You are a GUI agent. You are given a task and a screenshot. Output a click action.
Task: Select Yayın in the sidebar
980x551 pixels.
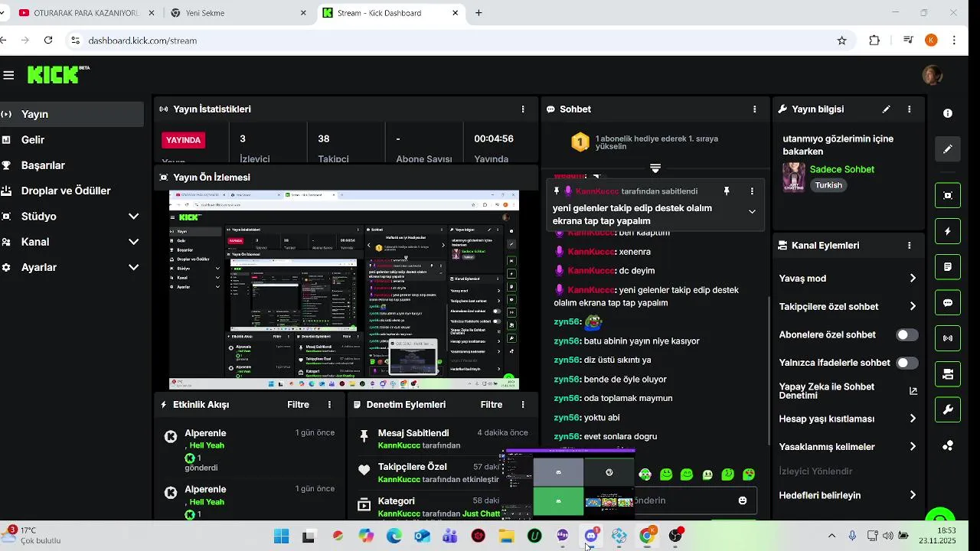pos(72,114)
